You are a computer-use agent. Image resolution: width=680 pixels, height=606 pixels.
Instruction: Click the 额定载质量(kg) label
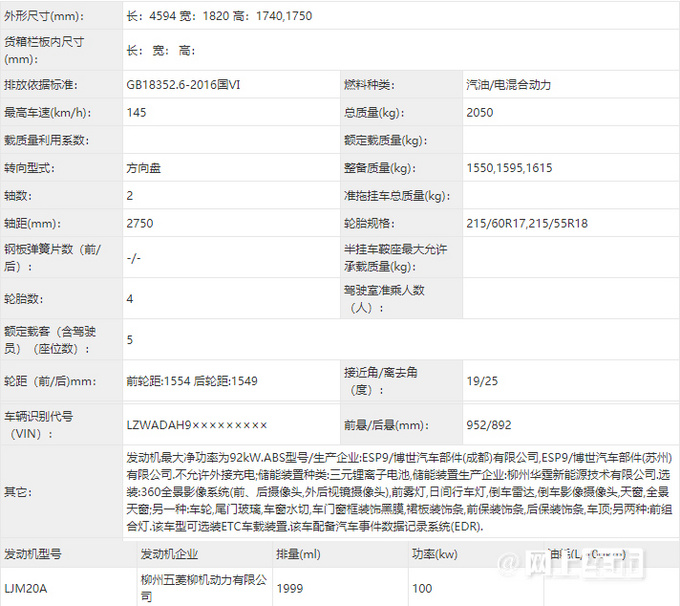click(x=386, y=140)
